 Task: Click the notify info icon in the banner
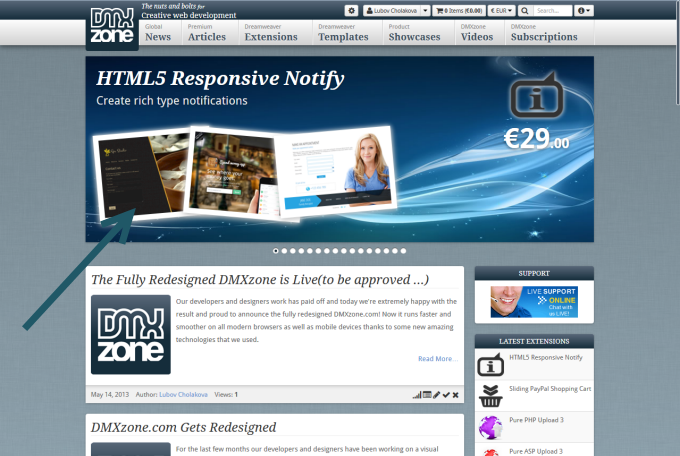point(537,95)
